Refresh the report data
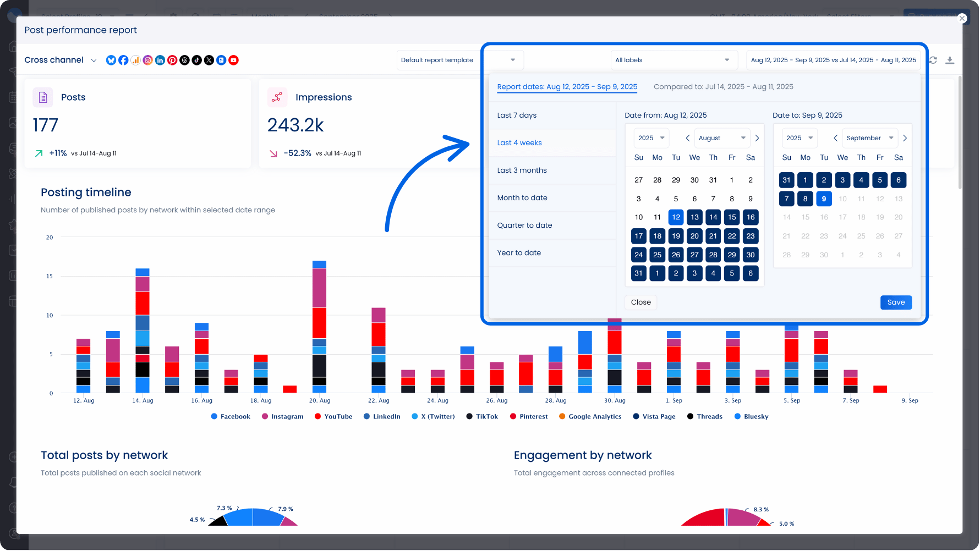Image resolution: width=980 pixels, height=551 pixels. coord(933,60)
